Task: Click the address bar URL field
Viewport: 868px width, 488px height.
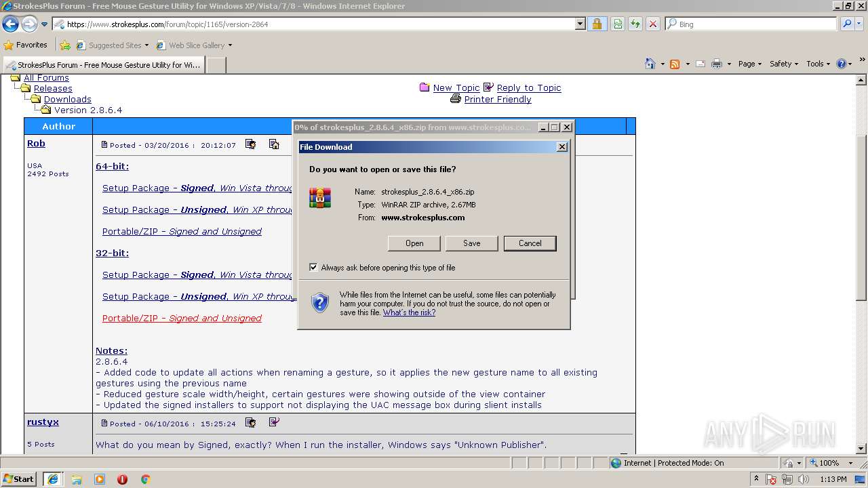Action: pyautogui.click(x=313, y=24)
